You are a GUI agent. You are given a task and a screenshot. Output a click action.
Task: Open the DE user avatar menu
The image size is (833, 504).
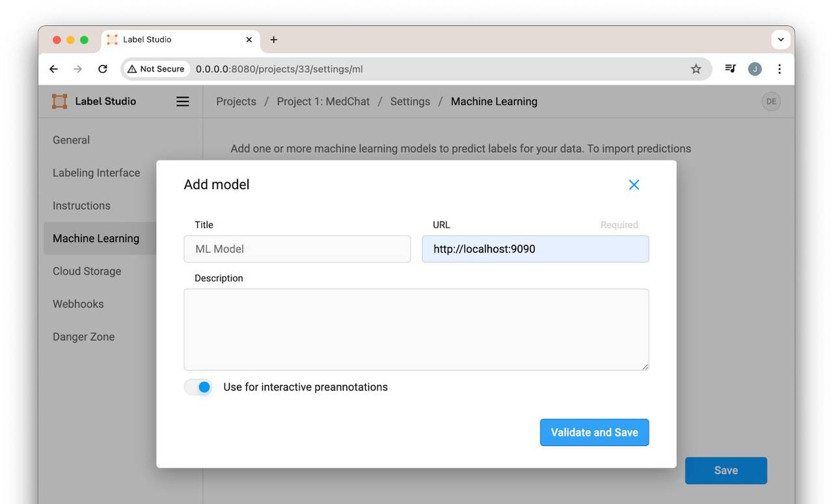tap(771, 101)
